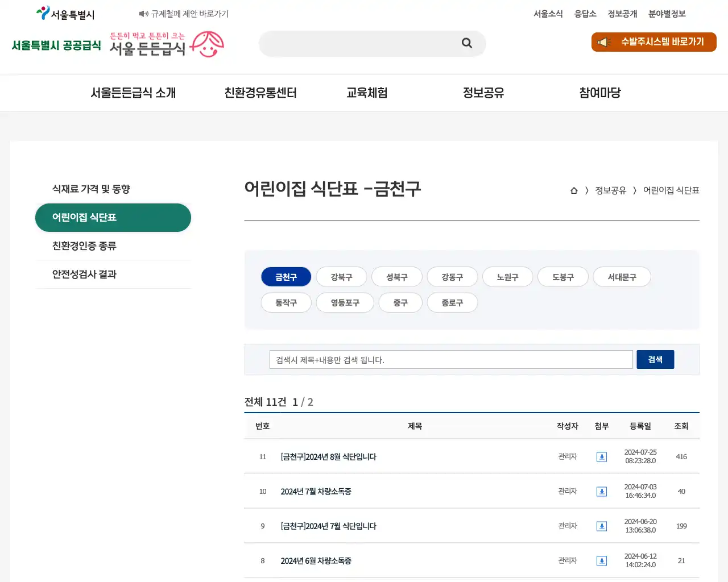Click the speaker icon on 수발주시스템 바로가기 button
Screen dimensions: 728x582
coord(603,41)
